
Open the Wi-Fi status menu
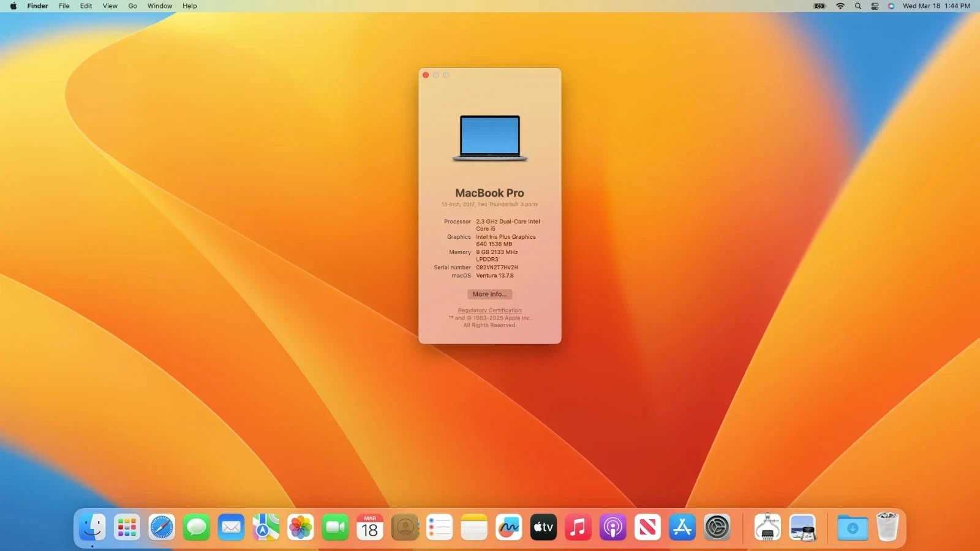[x=840, y=6]
